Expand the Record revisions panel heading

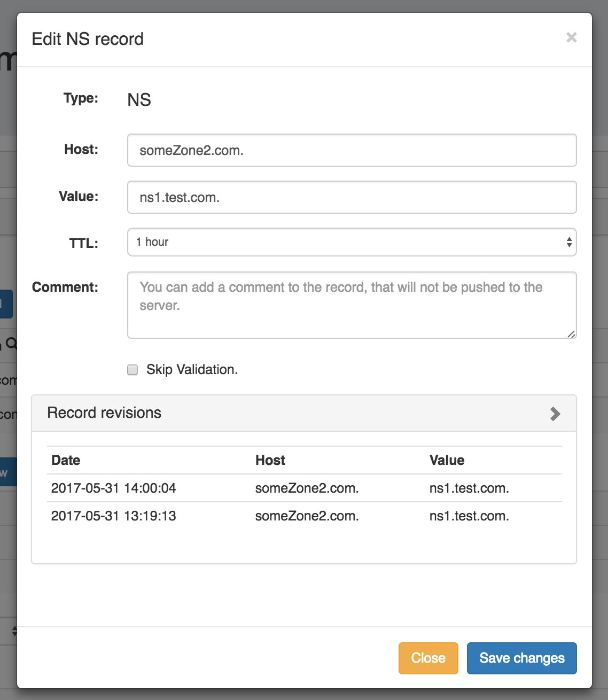(104, 413)
